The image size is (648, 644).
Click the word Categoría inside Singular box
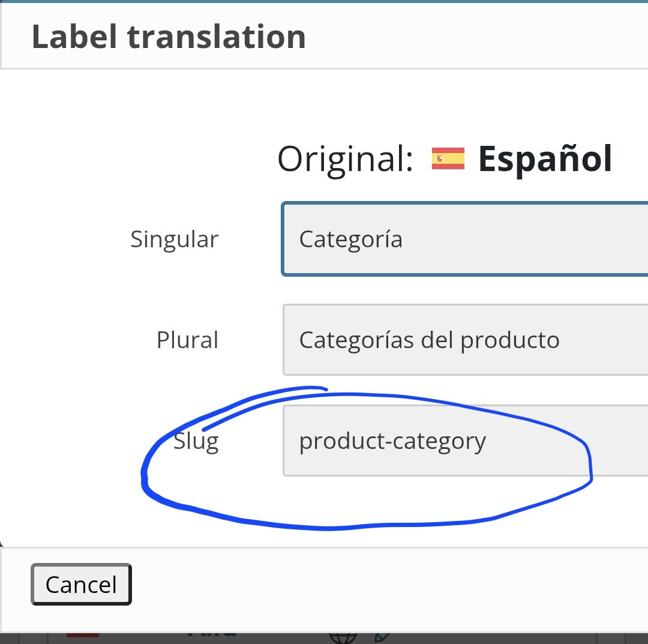[351, 239]
